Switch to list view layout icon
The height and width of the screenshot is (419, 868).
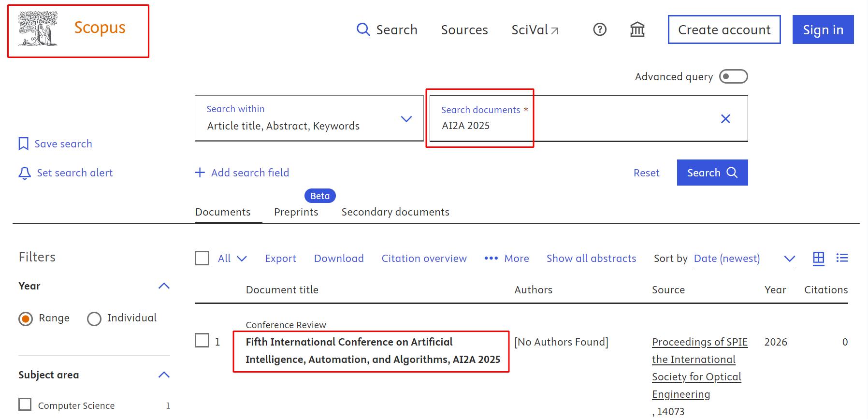tap(842, 259)
